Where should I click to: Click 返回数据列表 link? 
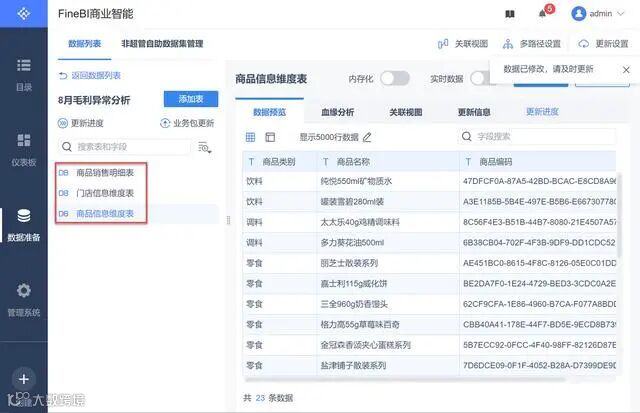[x=90, y=75]
